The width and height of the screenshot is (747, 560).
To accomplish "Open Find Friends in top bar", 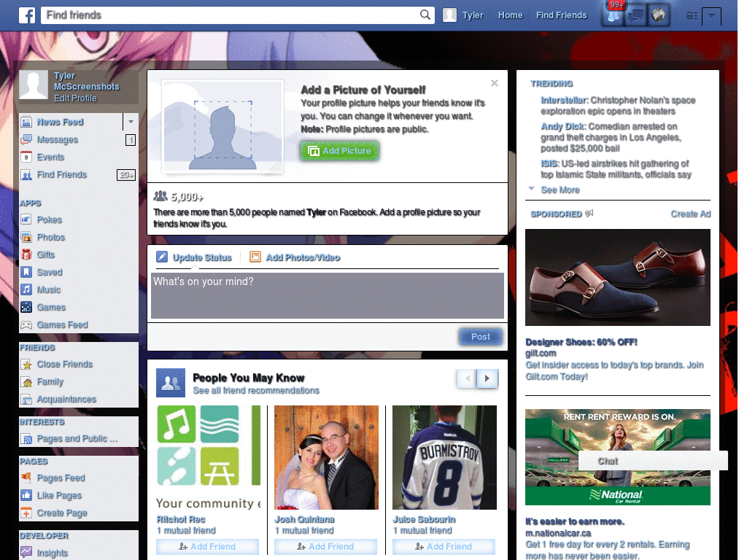I will click(561, 15).
